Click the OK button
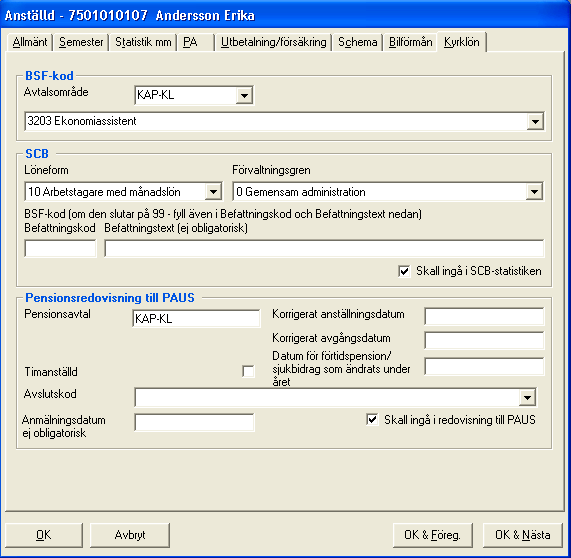 pyautogui.click(x=44, y=535)
